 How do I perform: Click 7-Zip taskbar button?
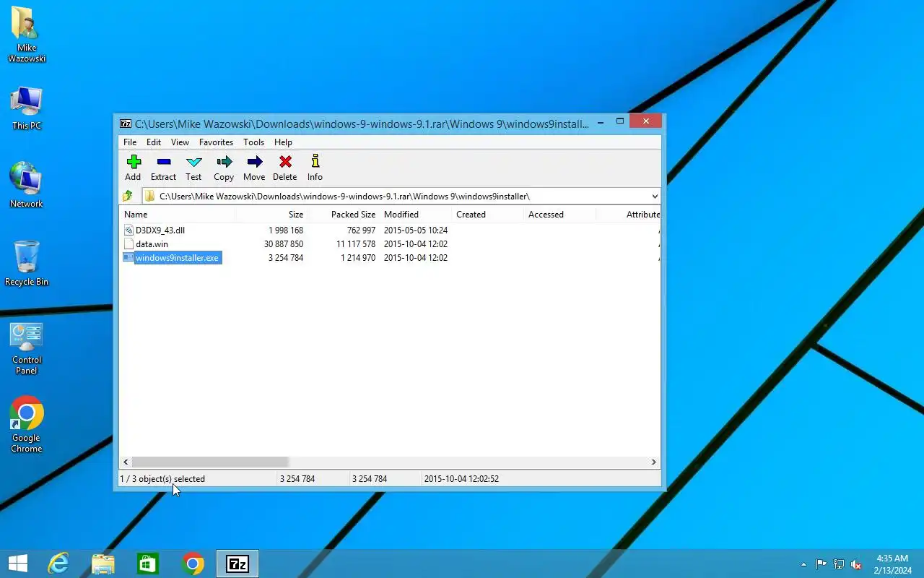237,564
